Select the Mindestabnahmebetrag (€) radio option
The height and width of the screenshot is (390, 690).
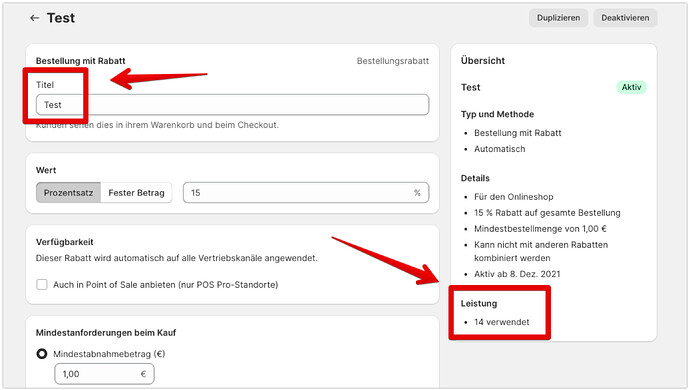pos(42,354)
